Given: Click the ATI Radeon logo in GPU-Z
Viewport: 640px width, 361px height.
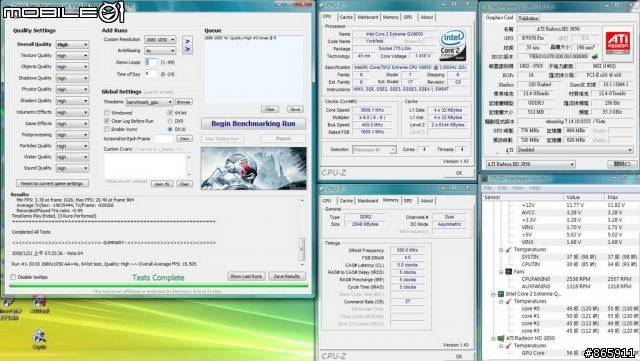Looking at the screenshot, I should coord(617,43).
